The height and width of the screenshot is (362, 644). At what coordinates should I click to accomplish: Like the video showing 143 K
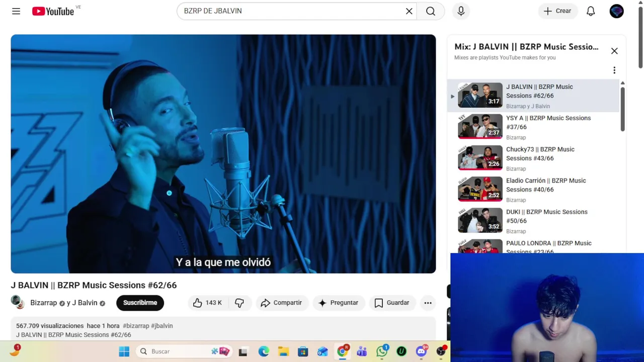point(207,303)
